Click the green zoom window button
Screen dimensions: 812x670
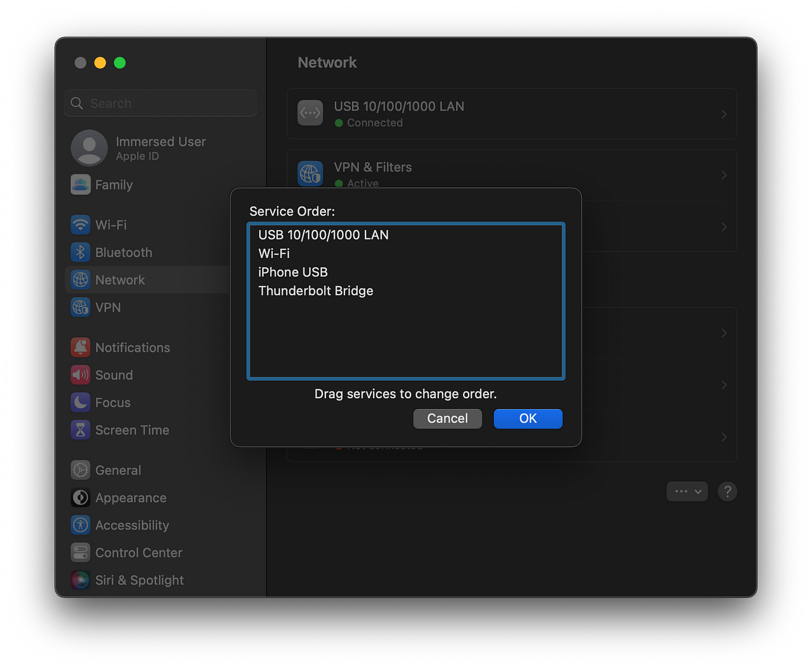click(120, 63)
